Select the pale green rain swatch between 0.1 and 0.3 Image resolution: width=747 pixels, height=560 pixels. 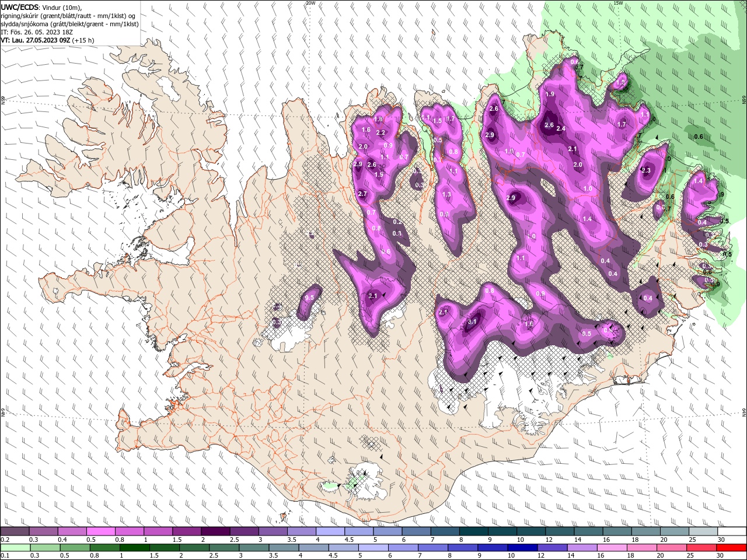click(15, 548)
